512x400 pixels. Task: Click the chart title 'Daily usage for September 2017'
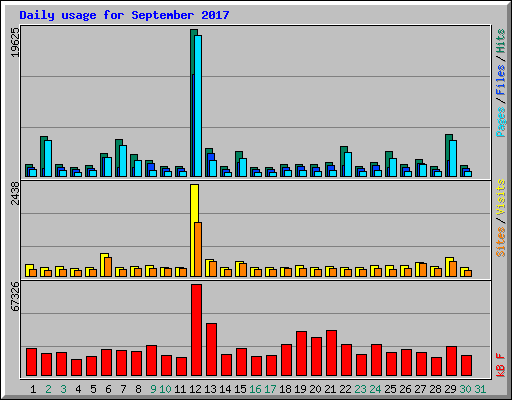click(x=124, y=15)
